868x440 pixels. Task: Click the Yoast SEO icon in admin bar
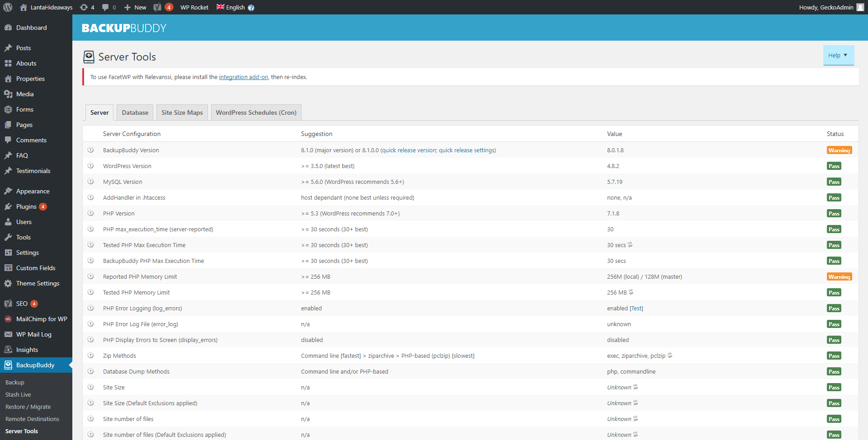(157, 7)
